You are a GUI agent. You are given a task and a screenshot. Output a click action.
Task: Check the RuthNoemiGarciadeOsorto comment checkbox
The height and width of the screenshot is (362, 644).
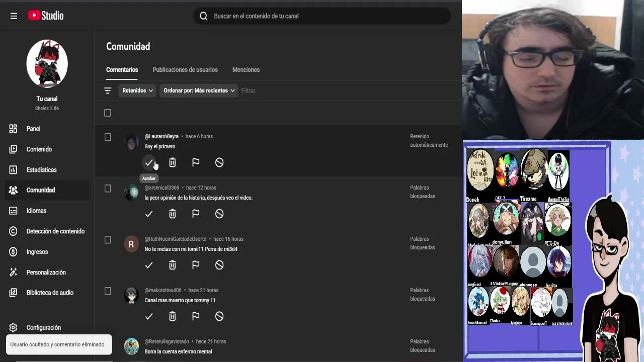[108, 240]
